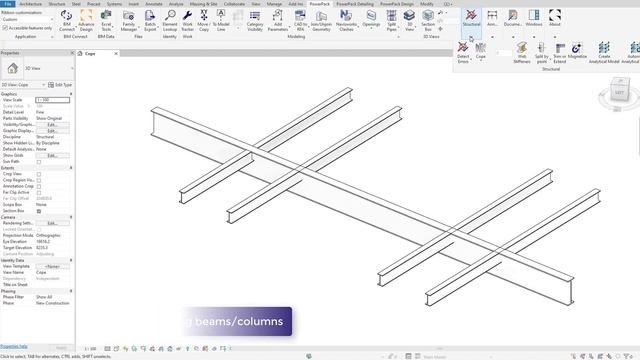Run the Detect Errors tool
Screen dimensions: 640x360
click(x=463, y=52)
